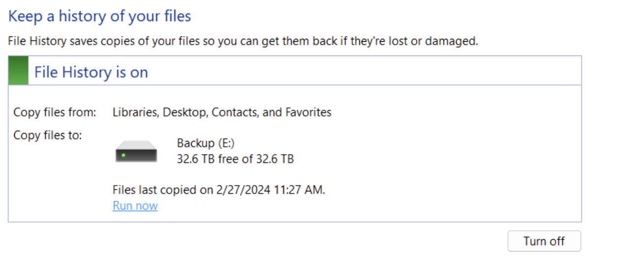This screenshot has height=271, width=644.
Task: Click the green LED on the drive icon
Action: [x=123, y=155]
